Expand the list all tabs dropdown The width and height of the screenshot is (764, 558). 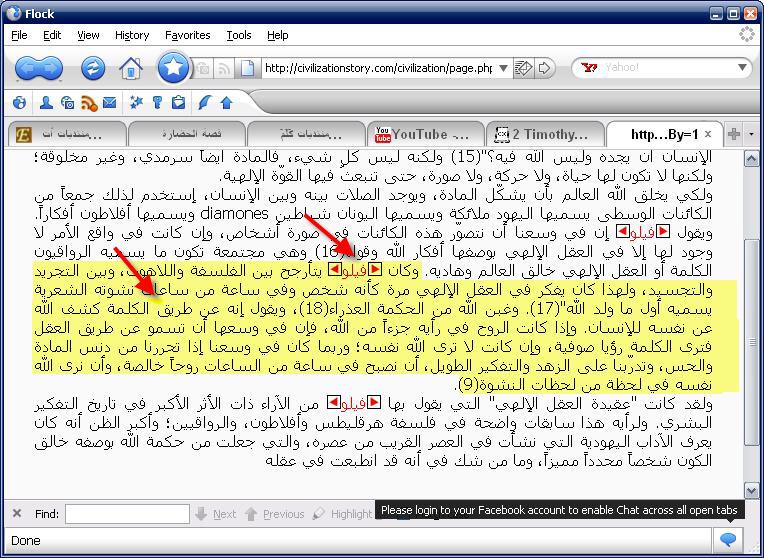tap(752, 134)
